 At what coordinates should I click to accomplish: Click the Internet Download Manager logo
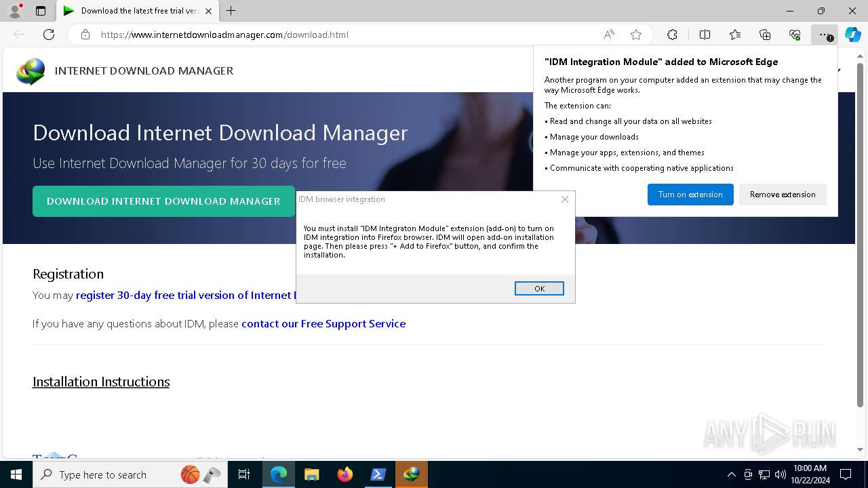31,71
